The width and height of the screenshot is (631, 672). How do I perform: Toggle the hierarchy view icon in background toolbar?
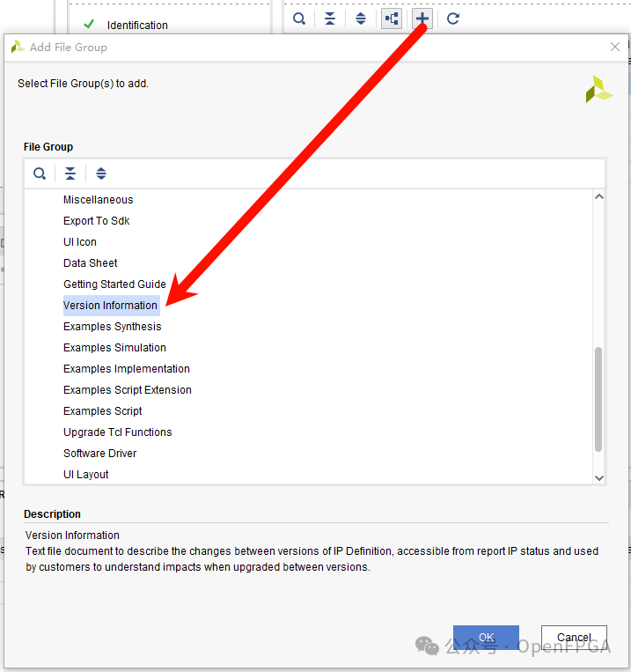click(x=392, y=18)
